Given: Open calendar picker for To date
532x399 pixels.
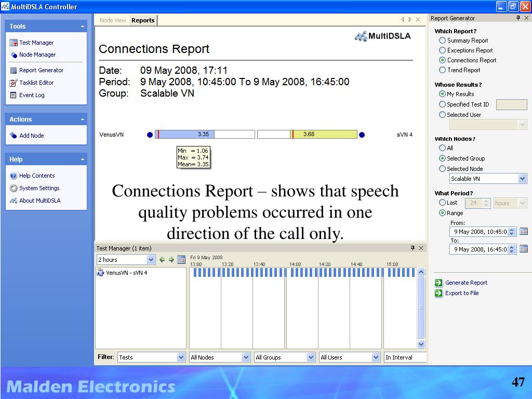Looking at the screenshot, I should pos(524,249).
